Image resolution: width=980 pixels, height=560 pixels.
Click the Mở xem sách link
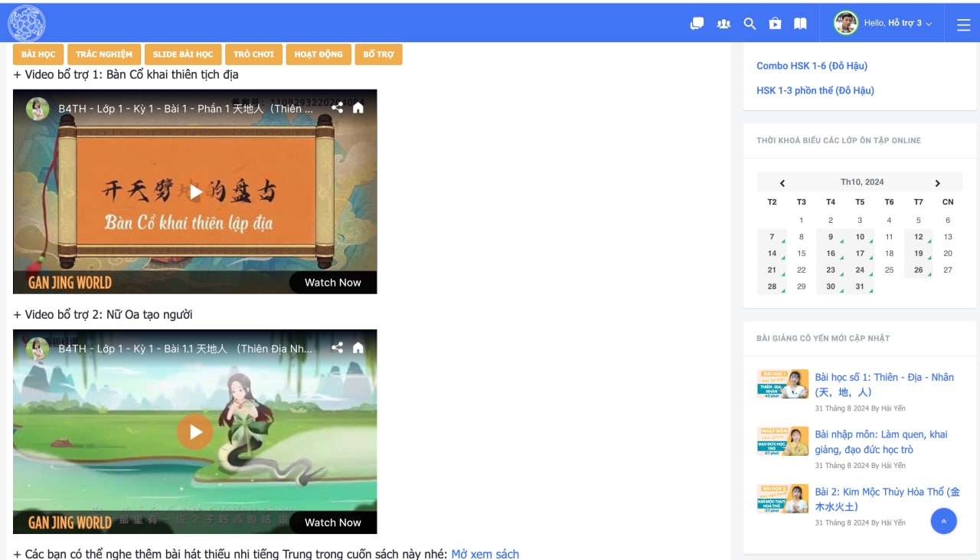(x=485, y=553)
